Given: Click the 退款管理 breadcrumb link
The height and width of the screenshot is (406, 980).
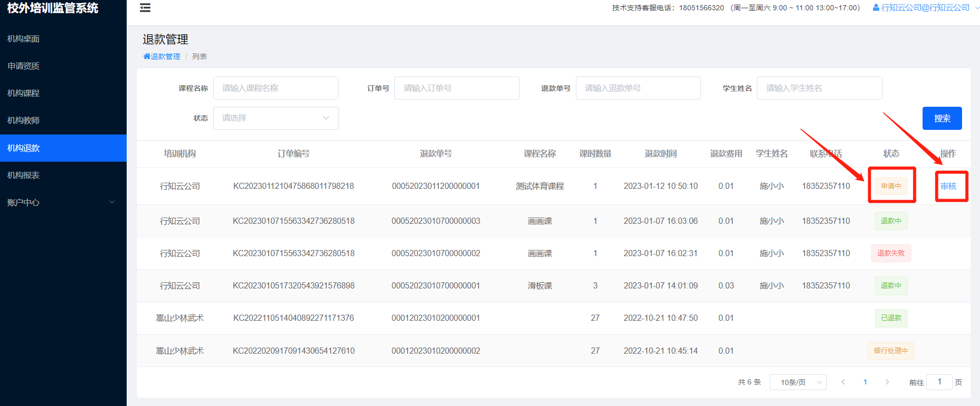Looking at the screenshot, I should point(165,56).
